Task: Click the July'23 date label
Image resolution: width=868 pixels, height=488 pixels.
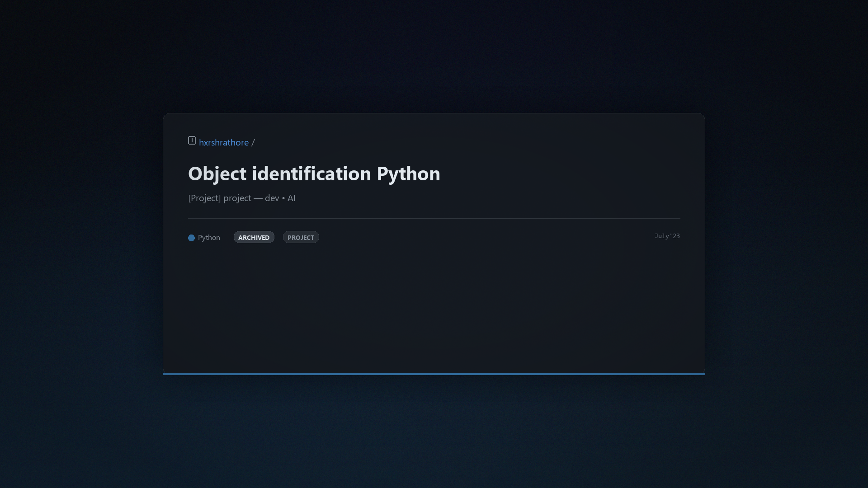Action: coord(667,236)
